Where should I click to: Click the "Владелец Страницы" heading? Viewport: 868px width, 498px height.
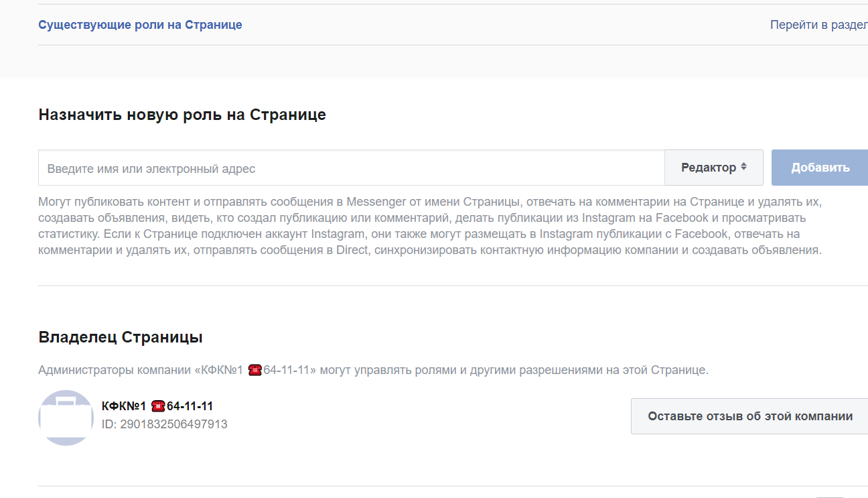click(x=121, y=336)
